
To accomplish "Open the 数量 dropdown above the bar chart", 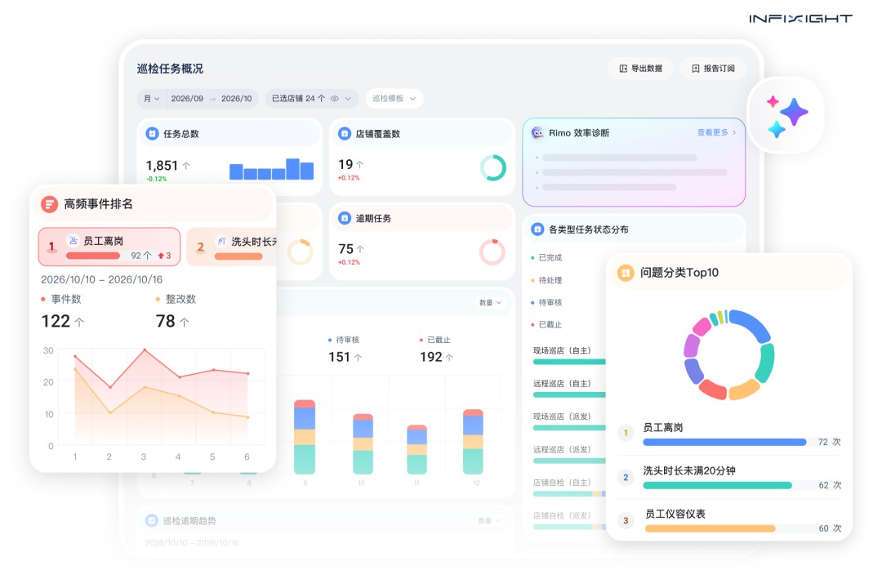I will (x=490, y=303).
